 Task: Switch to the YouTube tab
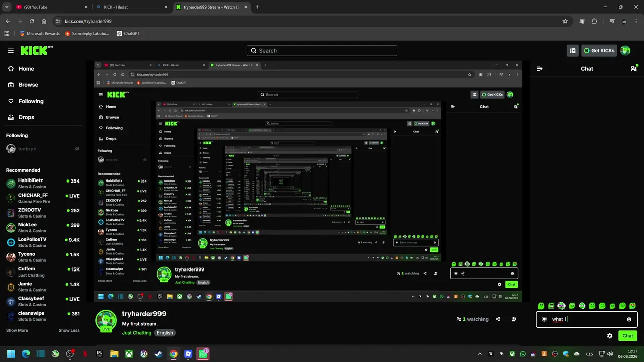51,7
